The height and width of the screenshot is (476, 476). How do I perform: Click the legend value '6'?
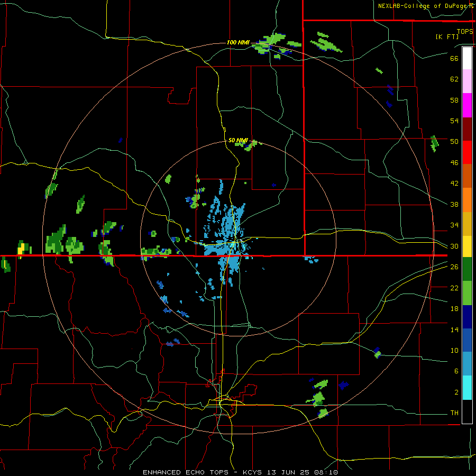[456, 371]
